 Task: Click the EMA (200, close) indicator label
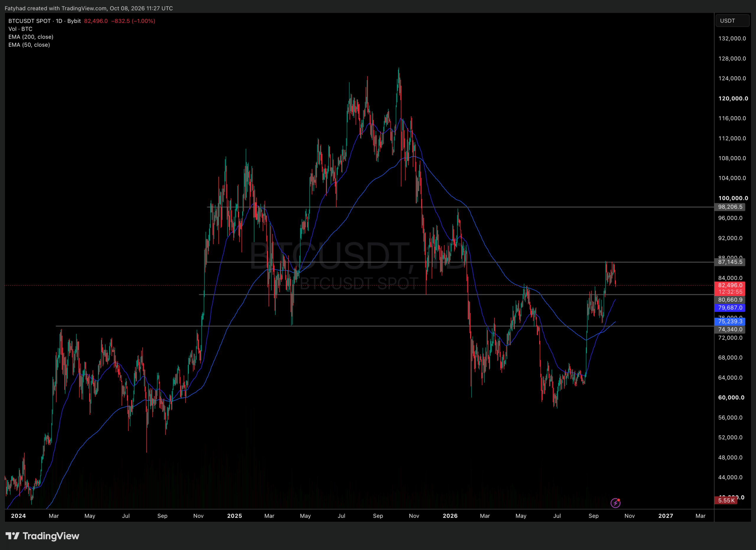(x=31, y=37)
